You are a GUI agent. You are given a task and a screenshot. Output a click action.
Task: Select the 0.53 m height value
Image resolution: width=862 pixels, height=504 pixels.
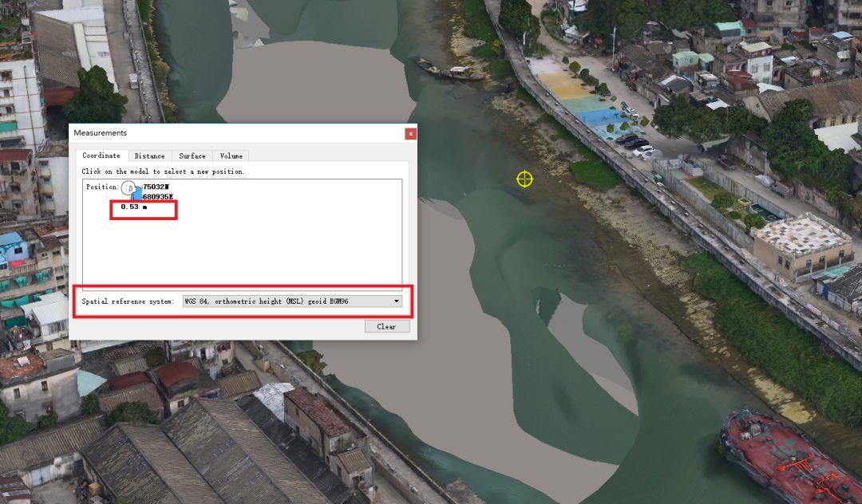[x=129, y=207]
